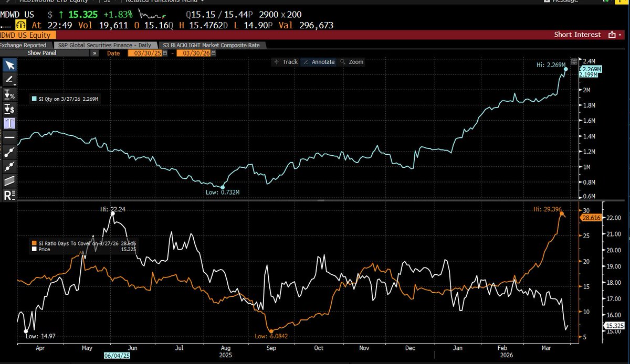Viewport: 630px width, 364px height.
Task: Select the percent change measure tool
Action: pos(9,94)
